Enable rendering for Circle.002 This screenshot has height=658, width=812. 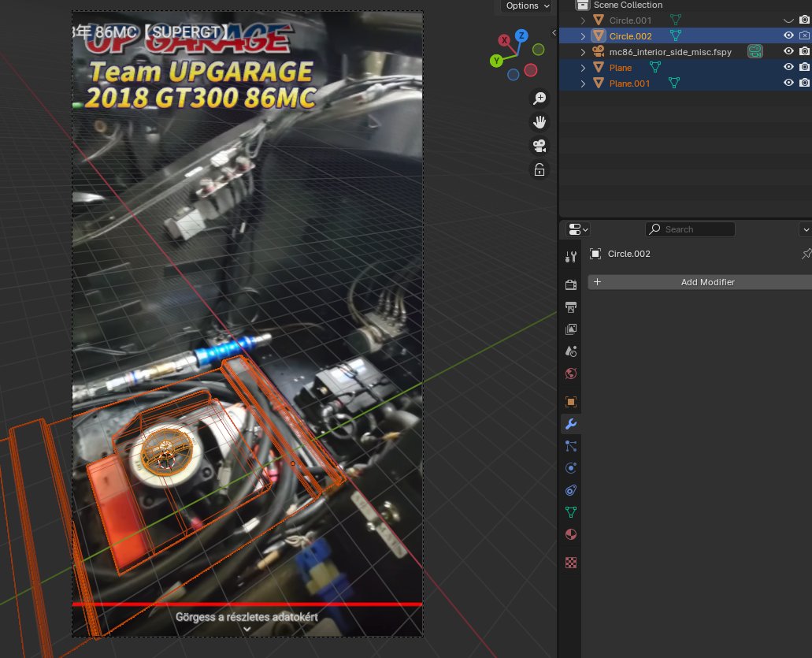tap(804, 35)
